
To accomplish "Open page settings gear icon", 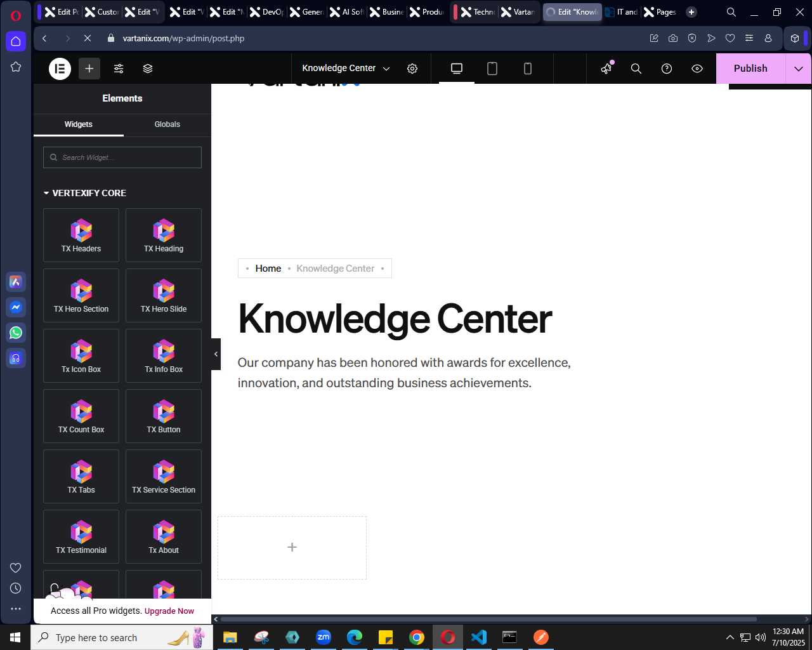I will [x=412, y=69].
